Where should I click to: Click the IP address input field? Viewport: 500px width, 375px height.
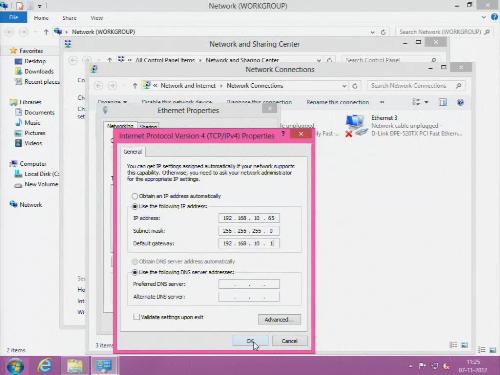point(249,218)
